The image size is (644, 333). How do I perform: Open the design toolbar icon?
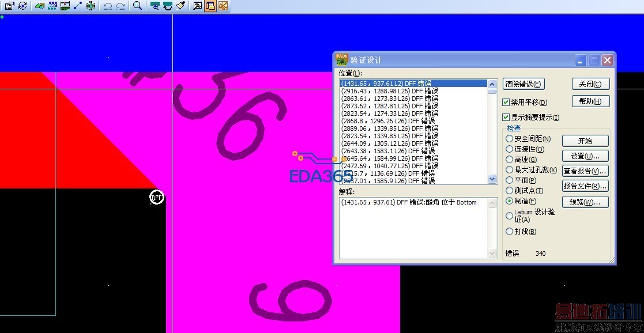click(40, 6)
